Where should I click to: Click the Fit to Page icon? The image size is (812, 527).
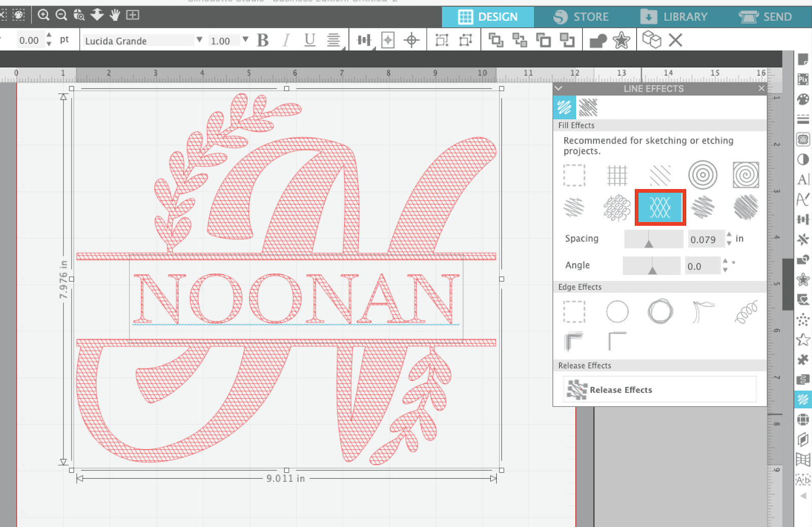[x=133, y=15]
